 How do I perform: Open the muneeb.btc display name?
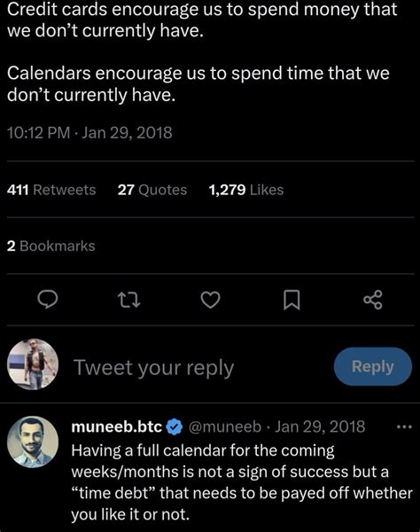coord(117,426)
